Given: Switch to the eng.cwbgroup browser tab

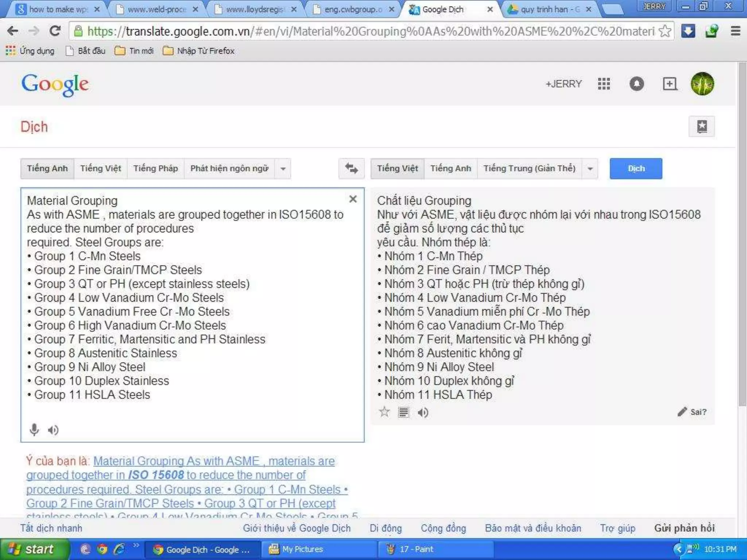Looking at the screenshot, I should pyautogui.click(x=353, y=9).
